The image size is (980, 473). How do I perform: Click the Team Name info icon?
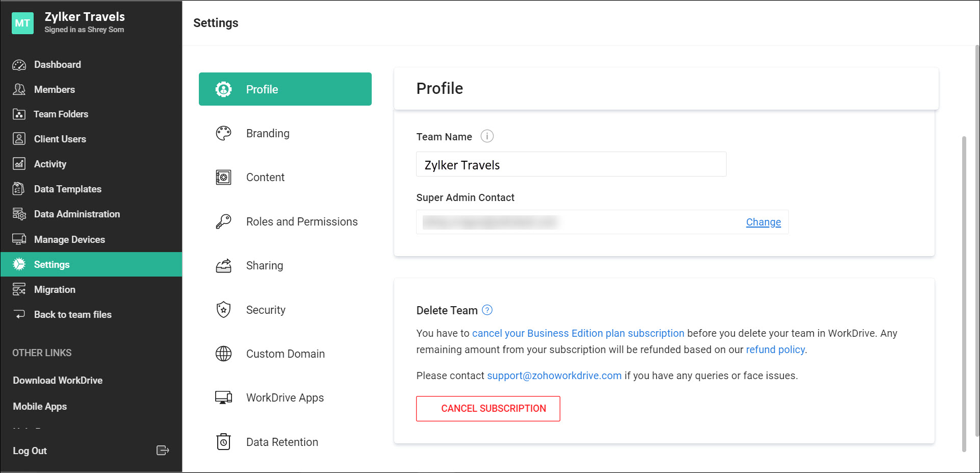click(x=487, y=136)
